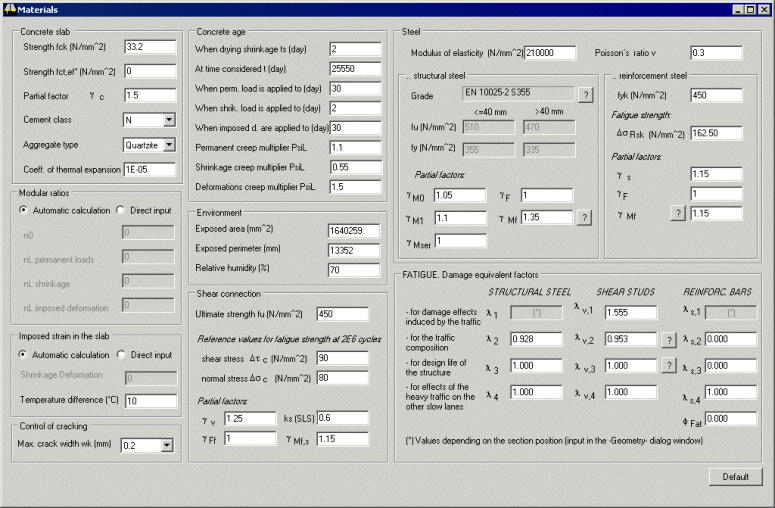This screenshot has width=775, height=508.
Task: Click help button beside shear studs λv,3
Action: [668, 366]
